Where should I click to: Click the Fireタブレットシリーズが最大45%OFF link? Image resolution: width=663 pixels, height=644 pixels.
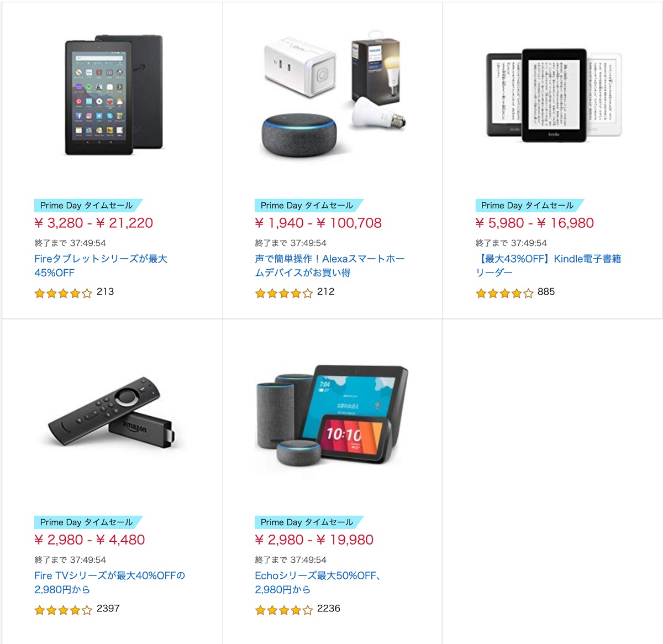point(101,265)
